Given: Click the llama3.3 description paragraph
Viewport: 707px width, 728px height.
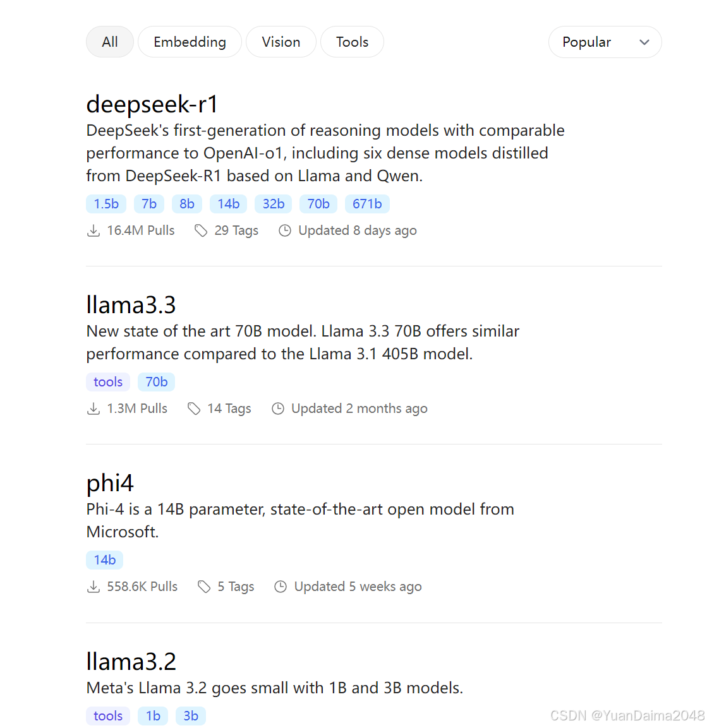Looking at the screenshot, I should 303,343.
